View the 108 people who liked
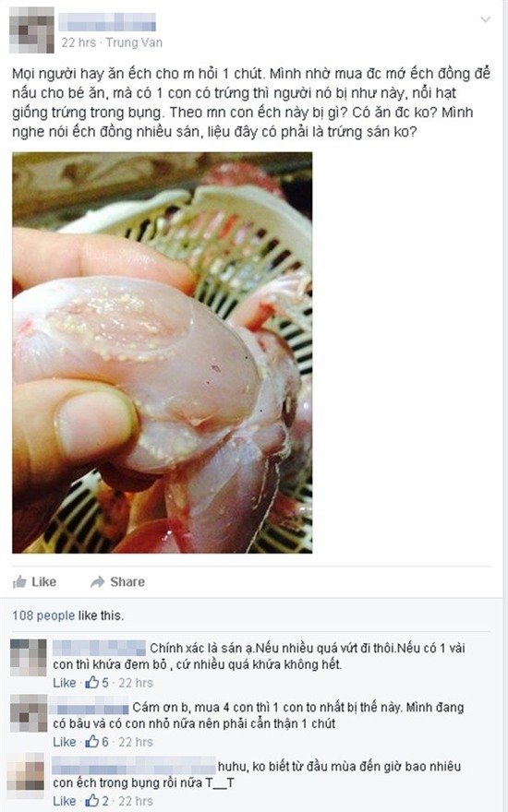Image resolution: width=508 pixels, height=812 pixels. point(43,615)
